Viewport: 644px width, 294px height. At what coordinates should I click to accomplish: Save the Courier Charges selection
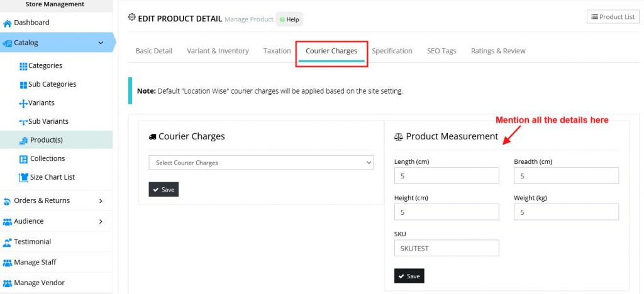tap(164, 190)
